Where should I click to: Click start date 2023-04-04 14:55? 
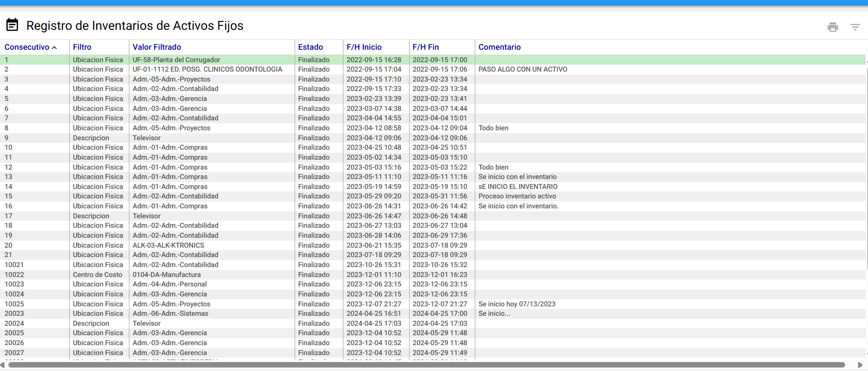coord(374,118)
